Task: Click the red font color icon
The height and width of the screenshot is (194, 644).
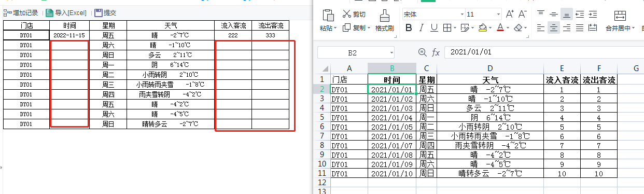Action: (x=500, y=27)
